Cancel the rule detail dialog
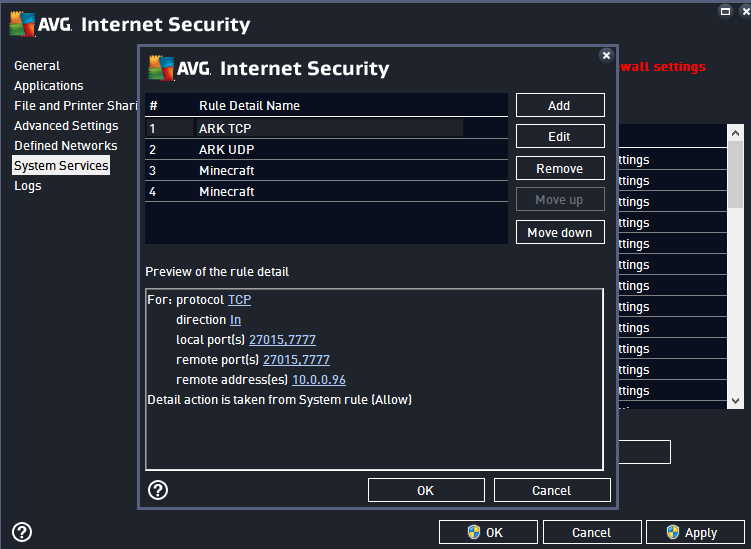The width and height of the screenshot is (751, 549). coord(552,491)
